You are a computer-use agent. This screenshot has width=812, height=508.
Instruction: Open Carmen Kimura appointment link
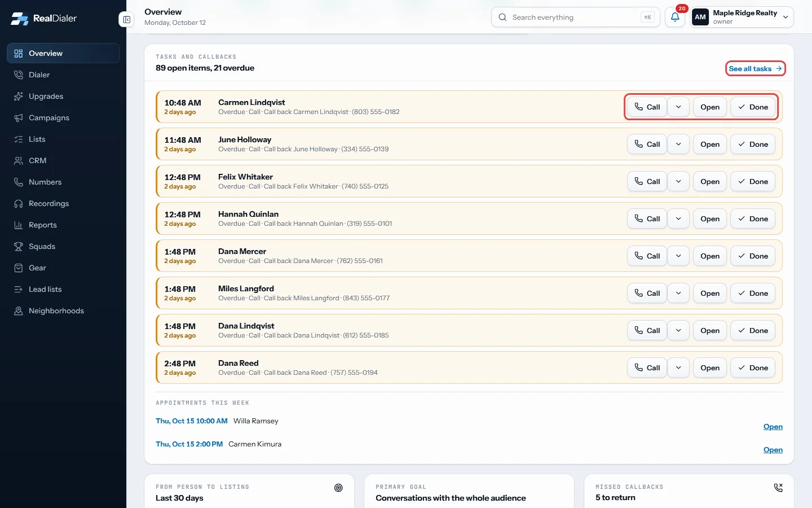(773, 450)
